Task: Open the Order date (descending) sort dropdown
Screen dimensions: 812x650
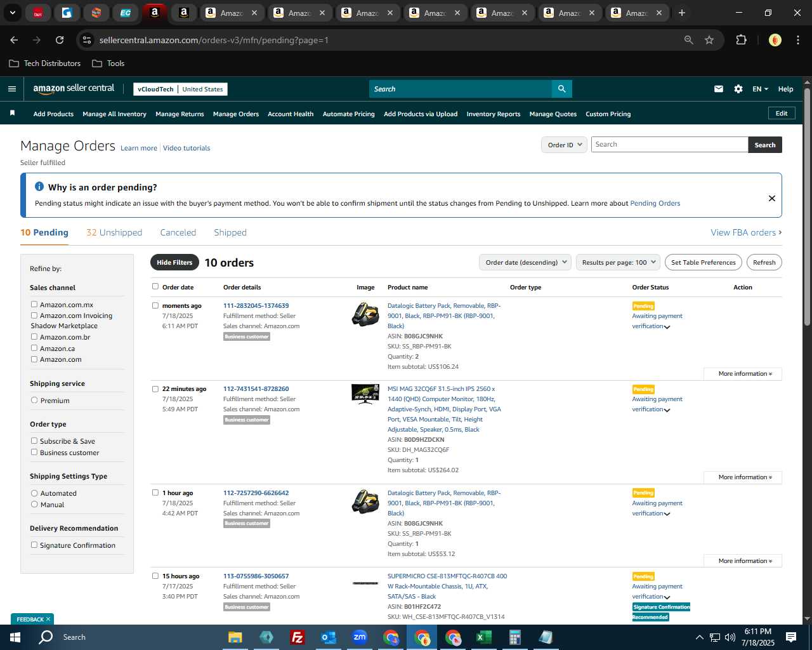Action: coord(525,262)
